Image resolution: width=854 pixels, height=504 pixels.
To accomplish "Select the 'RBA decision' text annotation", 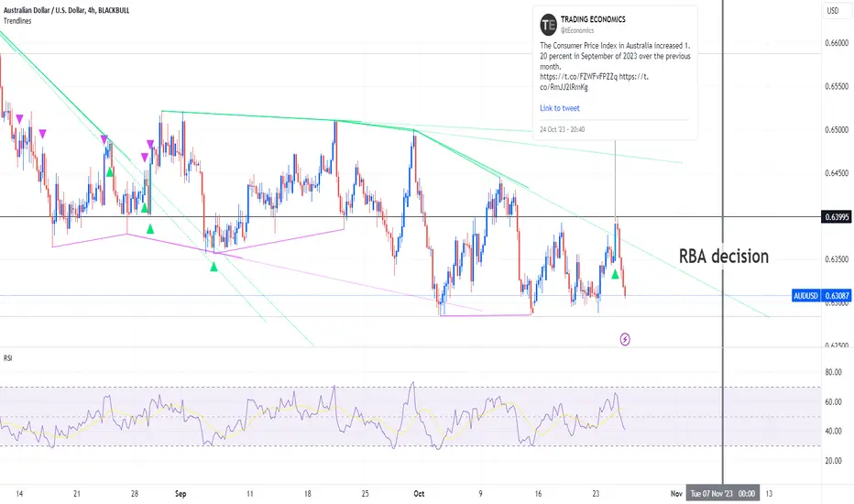I will [x=723, y=256].
